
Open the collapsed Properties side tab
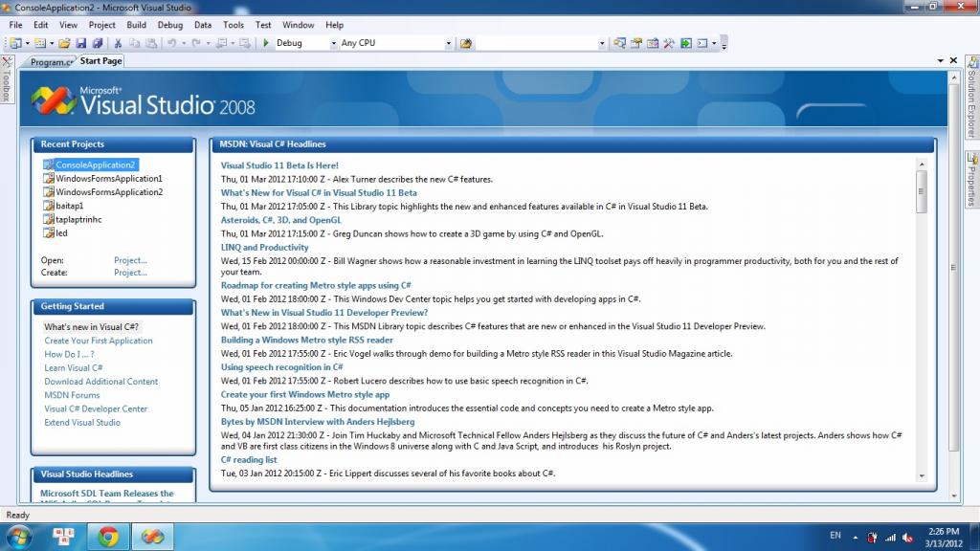point(972,180)
